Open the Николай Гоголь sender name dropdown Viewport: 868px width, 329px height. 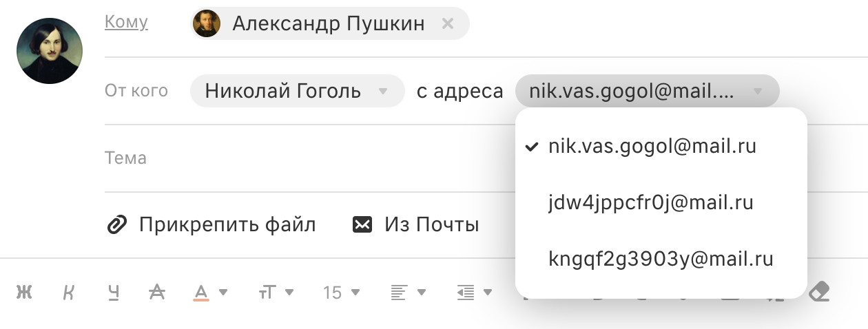click(297, 91)
